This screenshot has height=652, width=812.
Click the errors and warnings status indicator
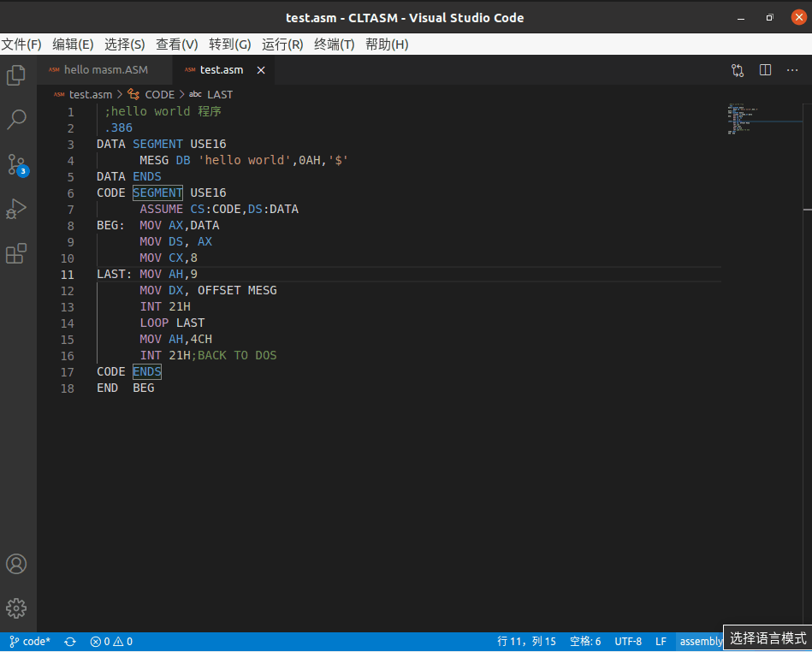pos(110,641)
